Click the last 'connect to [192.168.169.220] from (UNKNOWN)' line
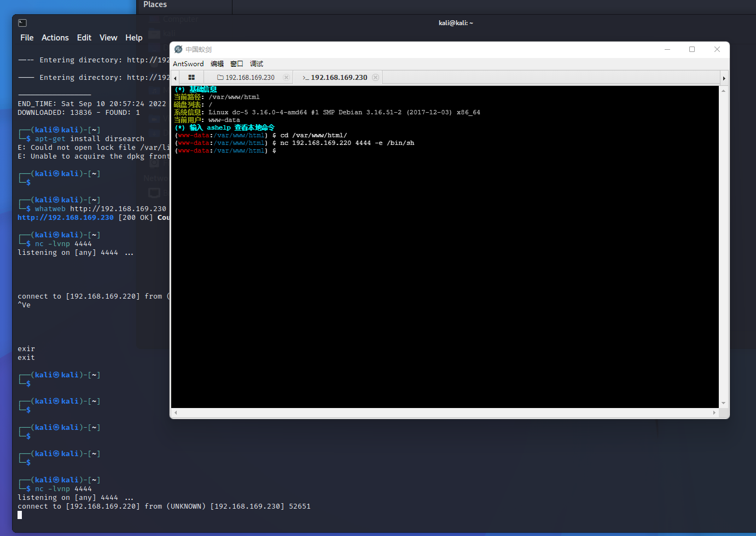 tap(164, 506)
